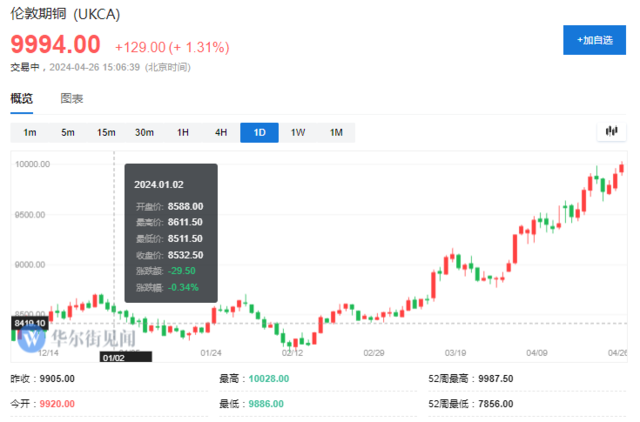Click the 2024.01.02 price tooltip
Image resolution: width=640 pixels, height=422 pixels.
170,232
